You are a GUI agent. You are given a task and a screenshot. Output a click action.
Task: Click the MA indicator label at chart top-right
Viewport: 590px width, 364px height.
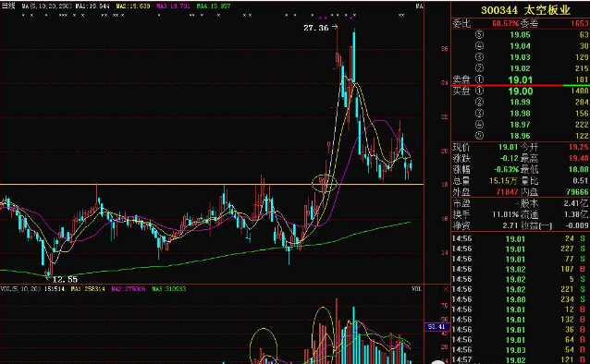click(x=419, y=6)
